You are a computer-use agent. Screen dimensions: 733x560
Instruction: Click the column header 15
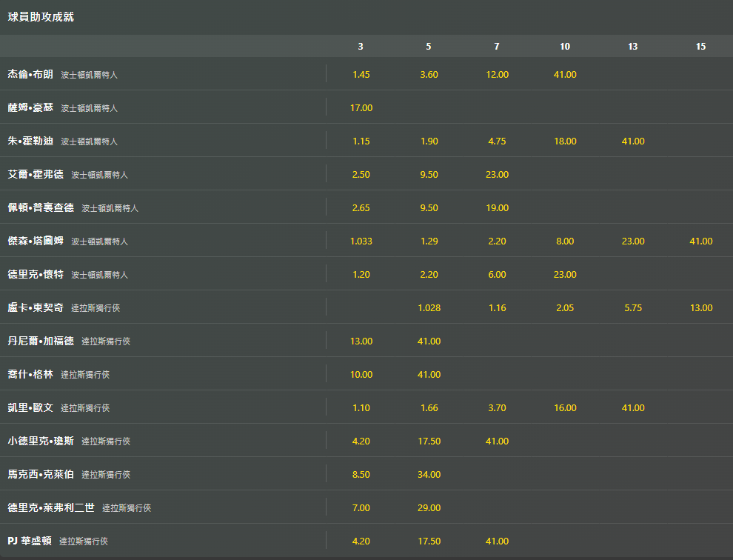(x=700, y=47)
